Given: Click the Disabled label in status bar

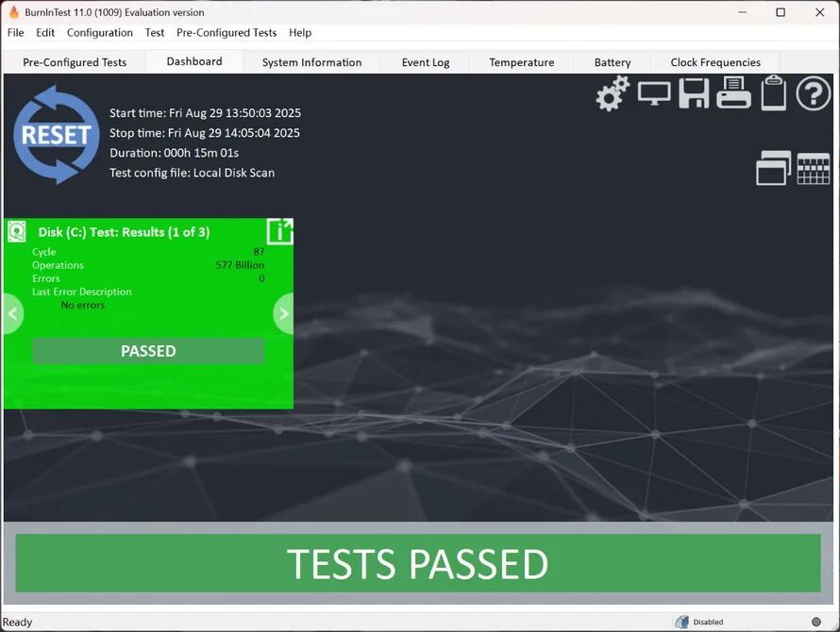Looking at the screenshot, I should (708, 622).
